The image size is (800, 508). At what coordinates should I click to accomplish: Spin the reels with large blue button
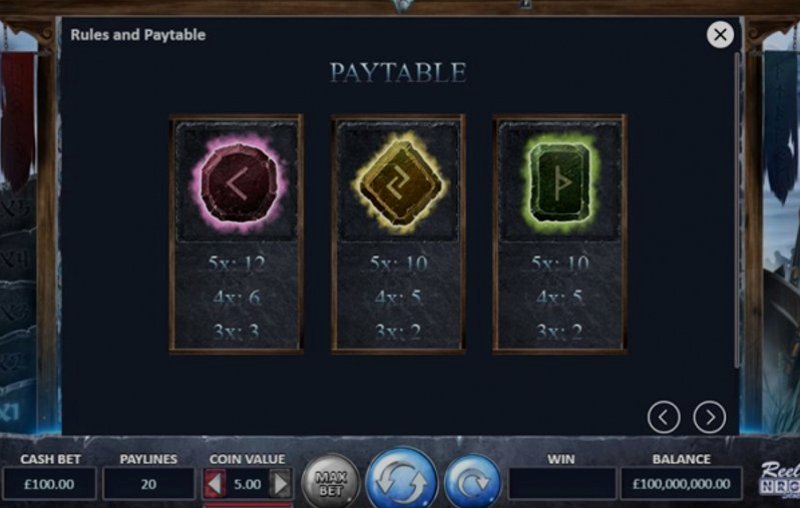point(402,479)
